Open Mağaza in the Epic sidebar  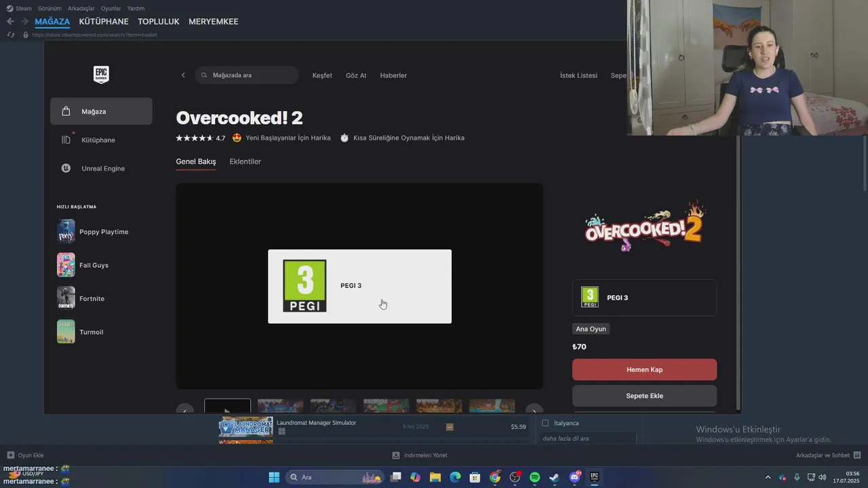click(101, 111)
